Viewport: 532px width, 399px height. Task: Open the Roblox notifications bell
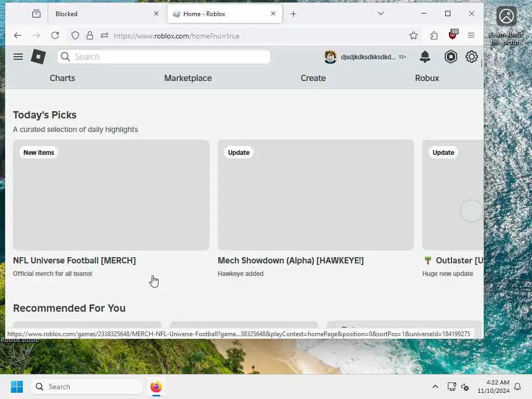pyautogui.click(x=425, y=57)
